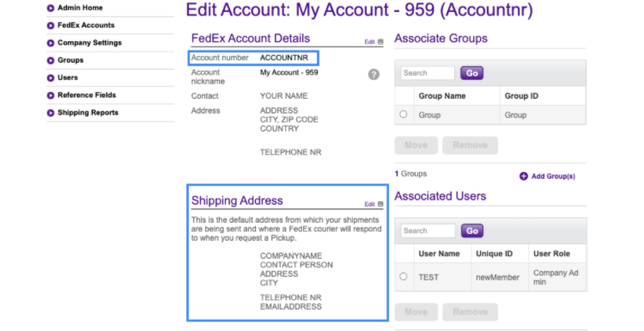The width and height of the screenshot is (644, 331).
Task: Click the Edit Account page heading
Action: (360, 10)
